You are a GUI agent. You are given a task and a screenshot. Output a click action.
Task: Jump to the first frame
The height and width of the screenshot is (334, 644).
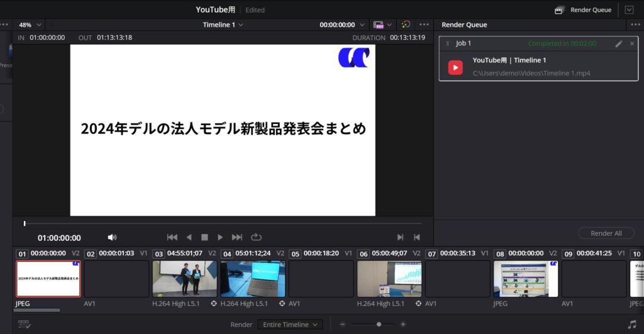pos(172,237)
